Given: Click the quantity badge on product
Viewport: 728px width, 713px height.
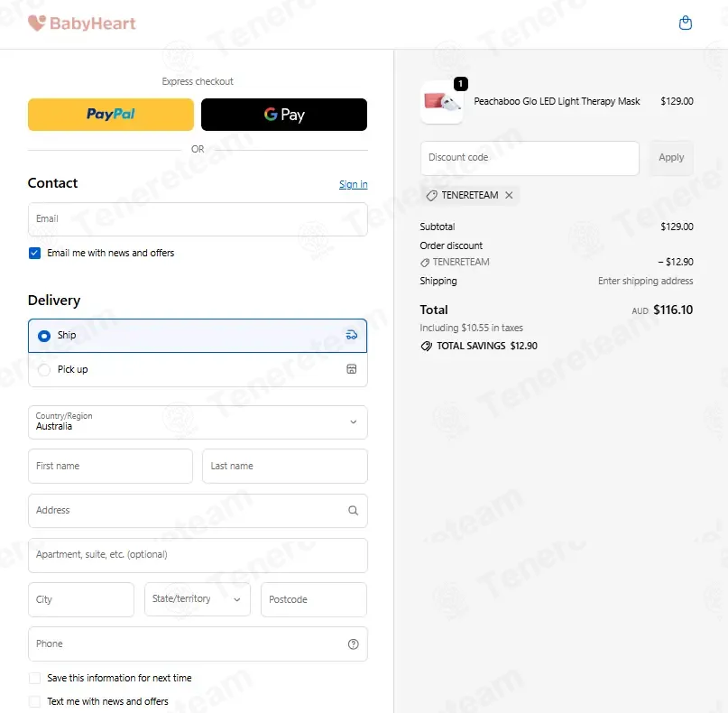Looking at the screenshot, I should (x=461, y=84).
